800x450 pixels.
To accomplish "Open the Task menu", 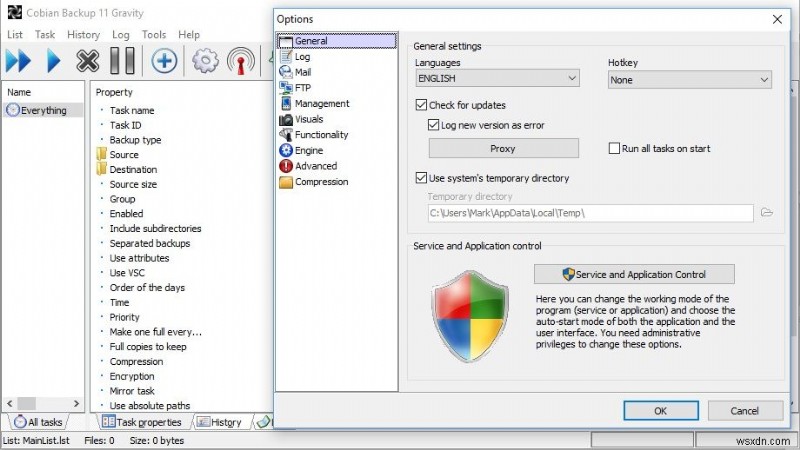I will pyautogui.click(x=45, y=35).
